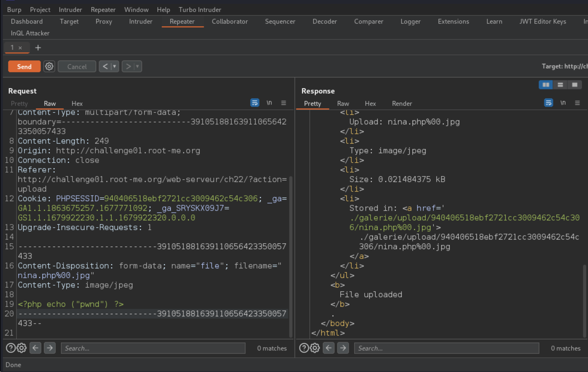Switch to the Logger tab
The width and height of the screenshot is (588, 372).
coord(410,21)
